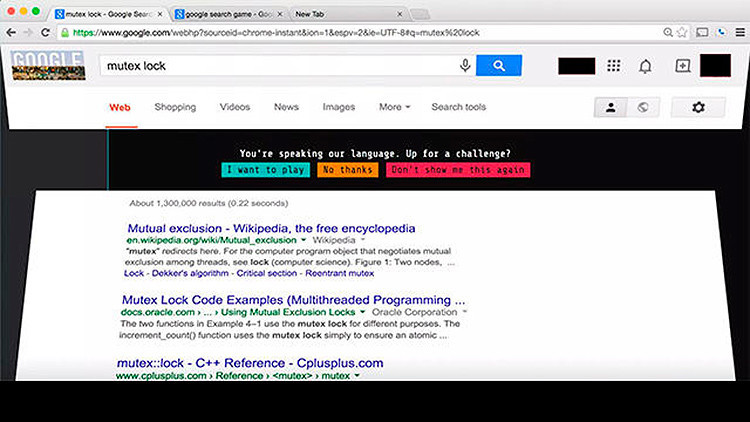Click Don't show me this again

(458, 170)
